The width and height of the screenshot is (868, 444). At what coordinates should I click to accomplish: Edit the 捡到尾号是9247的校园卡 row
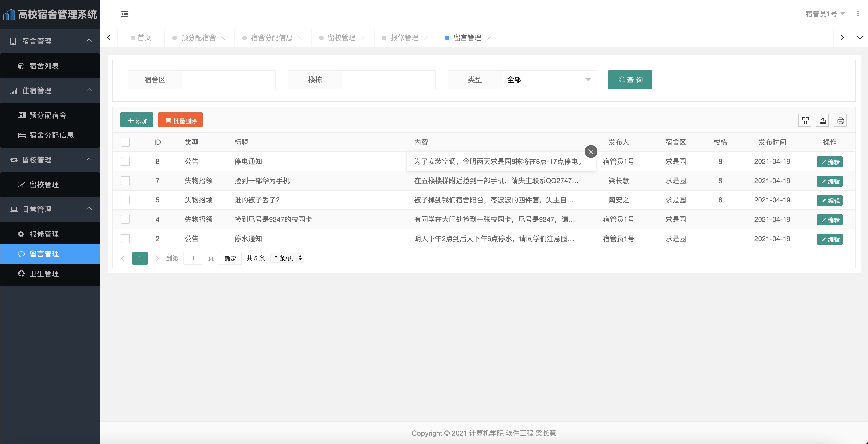point(830,220)
